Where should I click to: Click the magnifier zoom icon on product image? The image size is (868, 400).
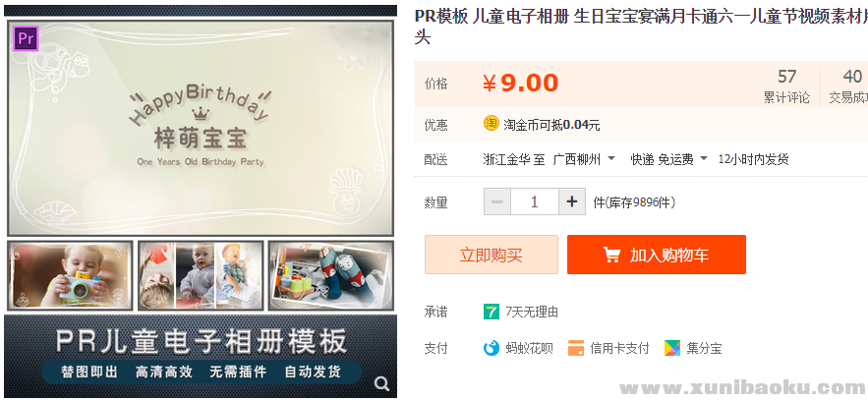click(381, 383)
